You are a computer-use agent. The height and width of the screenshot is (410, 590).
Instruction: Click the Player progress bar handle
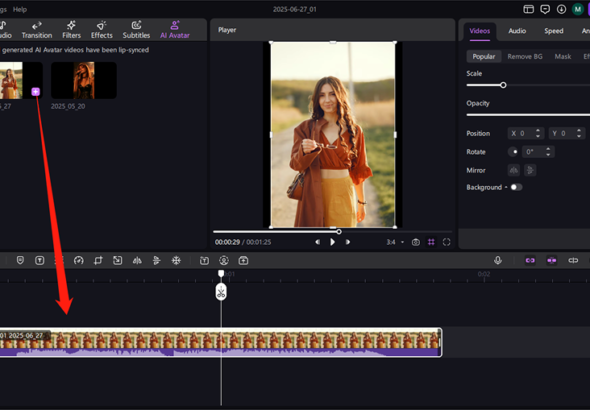pos(339,232)
